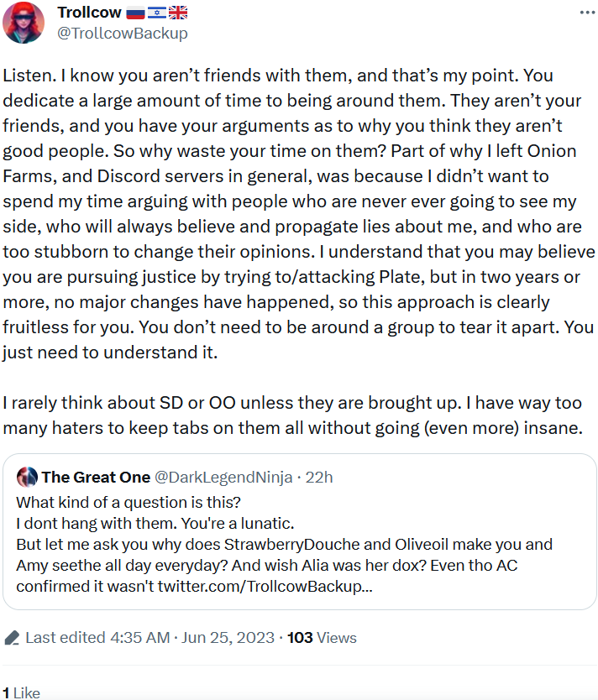Click the main tweet text starting Listen
The height and width of the screenshot is (700, 598).
point(298,214)
